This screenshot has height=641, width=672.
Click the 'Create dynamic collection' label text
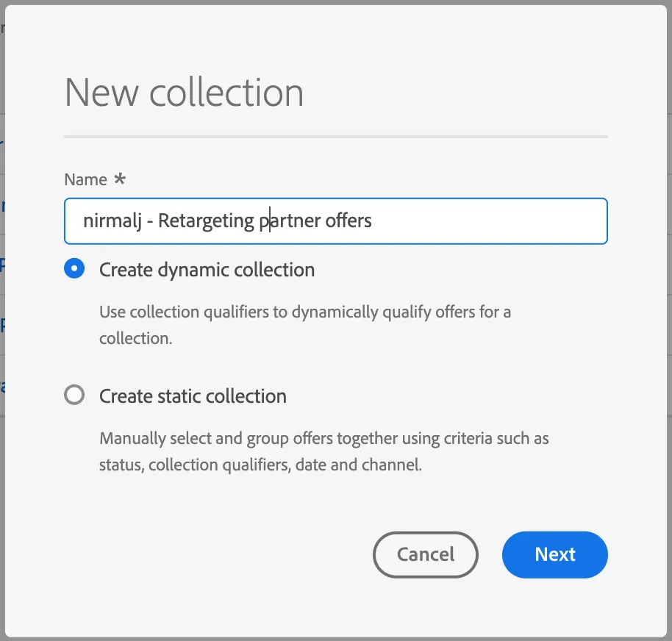coord(207,270)
